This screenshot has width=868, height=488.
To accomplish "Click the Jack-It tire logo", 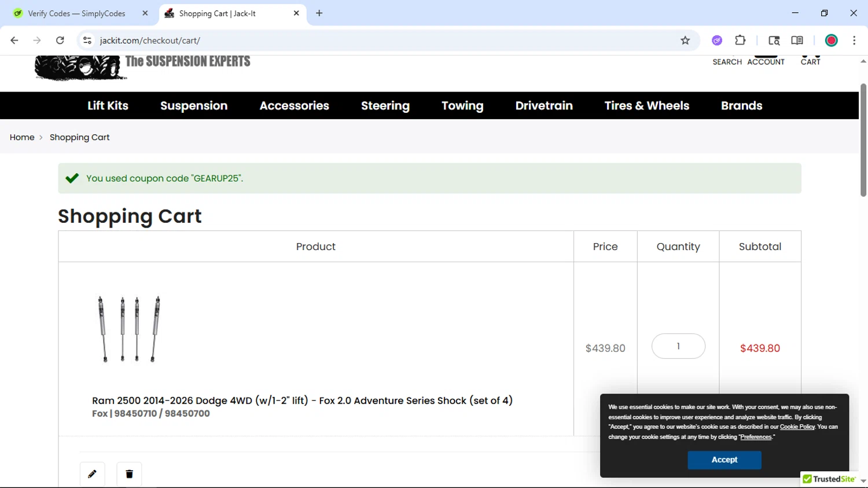I will [x=80, y=68].
